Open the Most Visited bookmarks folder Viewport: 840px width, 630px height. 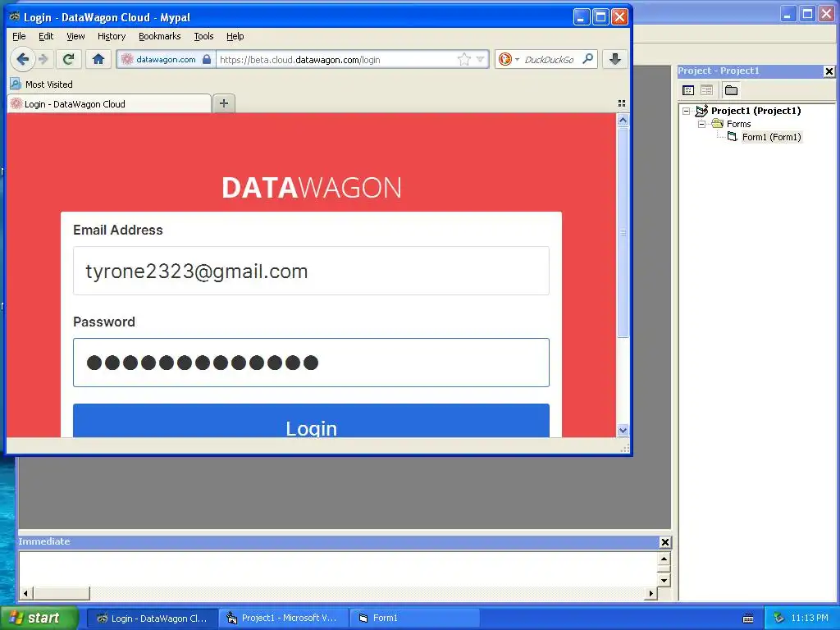pos(42,84)
